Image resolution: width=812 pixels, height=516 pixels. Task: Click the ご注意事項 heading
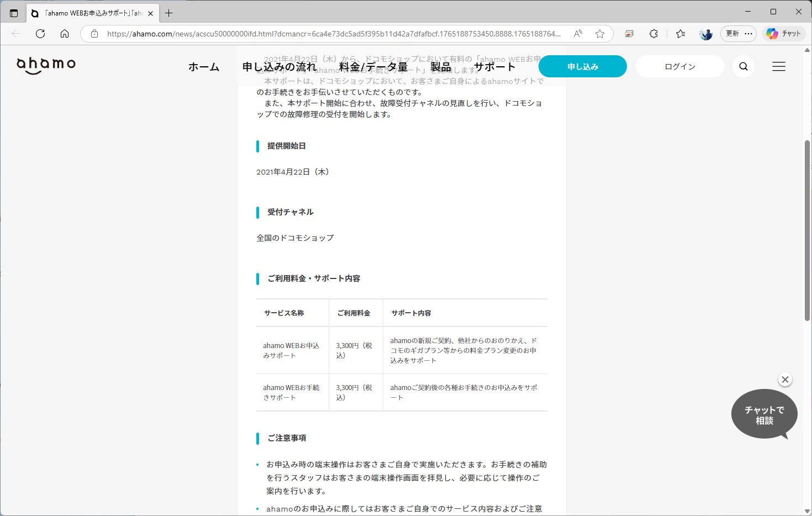point(287,438)
